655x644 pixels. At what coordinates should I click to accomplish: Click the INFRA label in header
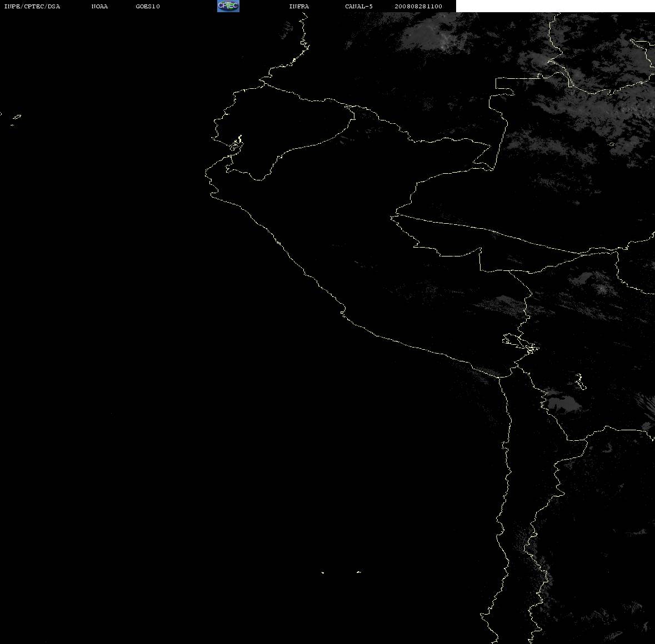pos(299,6)
